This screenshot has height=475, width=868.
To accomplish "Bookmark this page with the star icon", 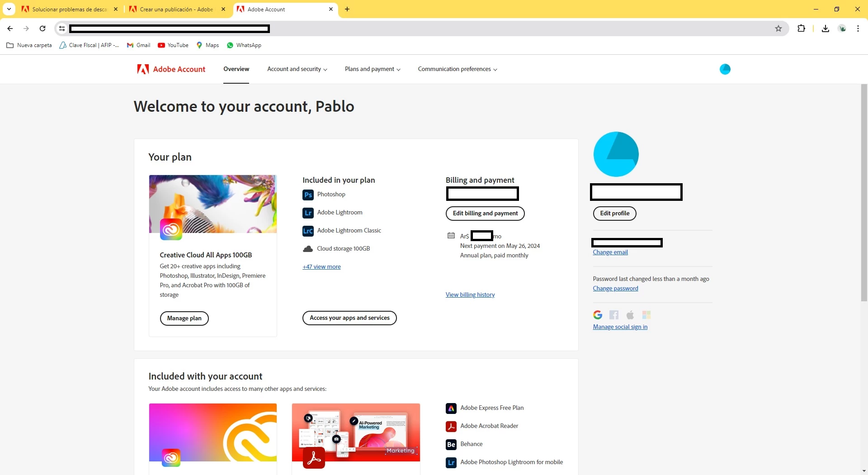I will pyautogui.click(x=778, y=28).
